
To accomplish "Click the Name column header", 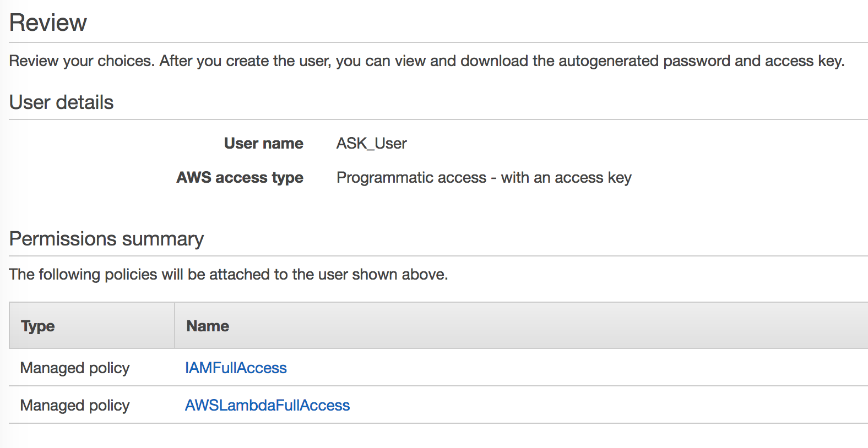I will pyautogui.click(x=208, y=326).
